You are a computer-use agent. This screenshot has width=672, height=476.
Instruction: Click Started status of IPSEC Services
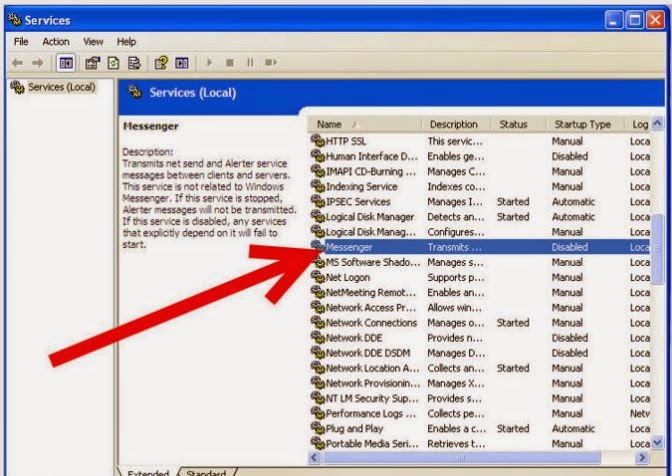click(513, 201)
